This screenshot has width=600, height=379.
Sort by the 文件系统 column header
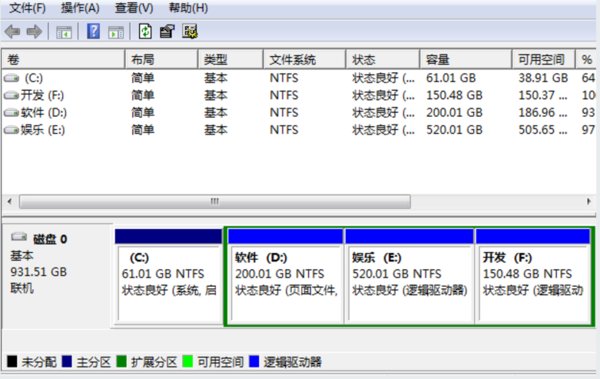pos(304,59)
